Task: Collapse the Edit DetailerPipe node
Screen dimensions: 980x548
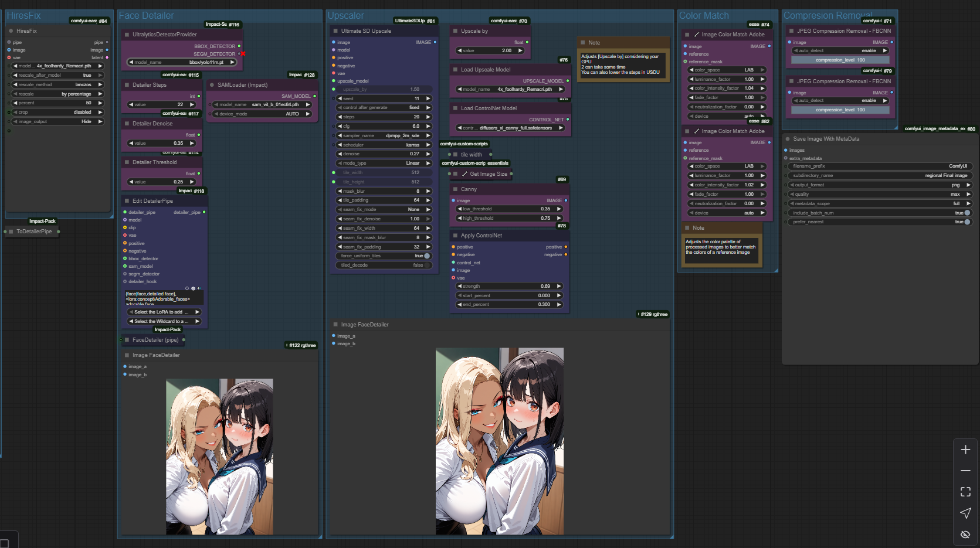Action: click(127, 201)
